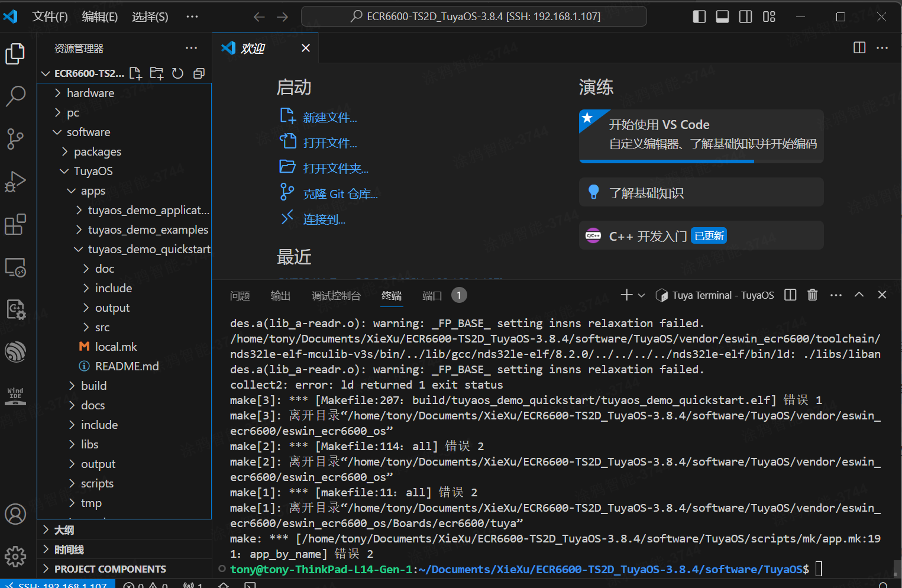Click the New File icon in explorer header
The image size is (902, 588).
135,73
